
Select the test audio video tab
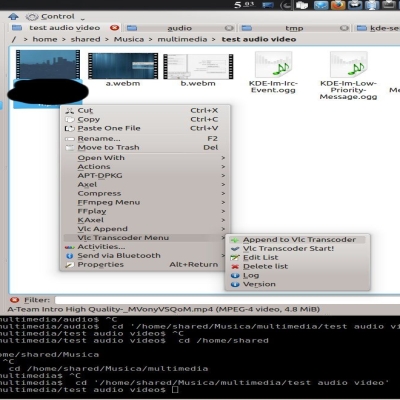[x=64, y=28]
